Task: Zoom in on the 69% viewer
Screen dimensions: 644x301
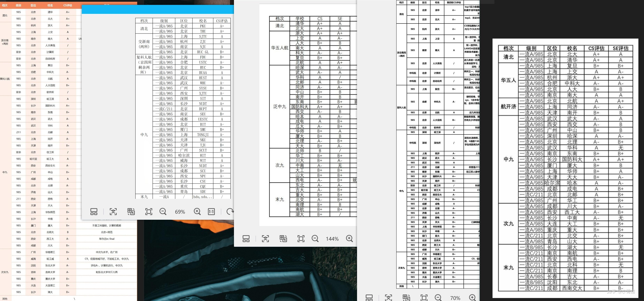Action: 197,212
